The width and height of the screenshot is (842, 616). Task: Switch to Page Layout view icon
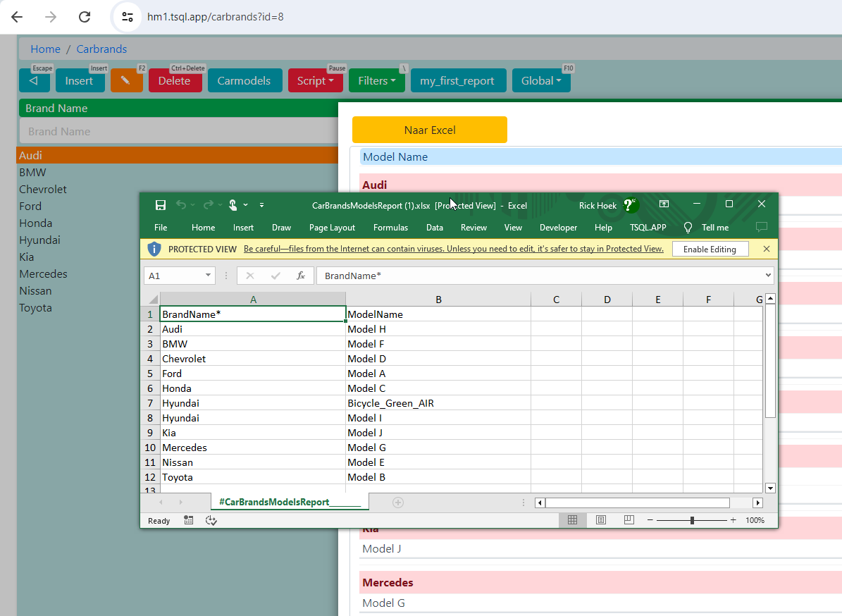(601, 520)
